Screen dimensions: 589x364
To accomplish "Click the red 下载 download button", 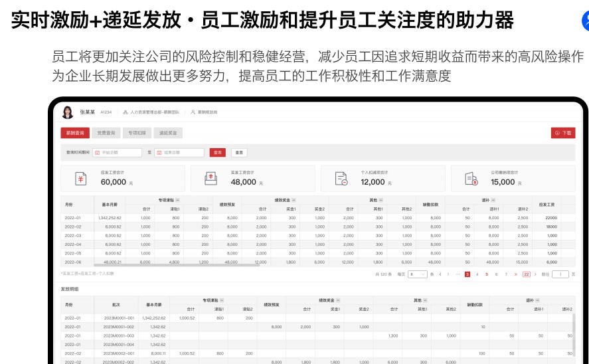I will click(563, 133).
